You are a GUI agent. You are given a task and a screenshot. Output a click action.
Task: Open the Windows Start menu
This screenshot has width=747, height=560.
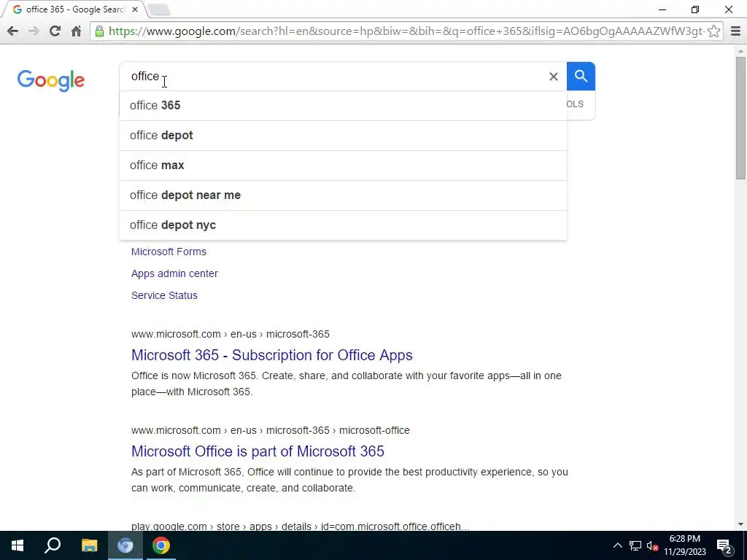click(x=18, y=545)
